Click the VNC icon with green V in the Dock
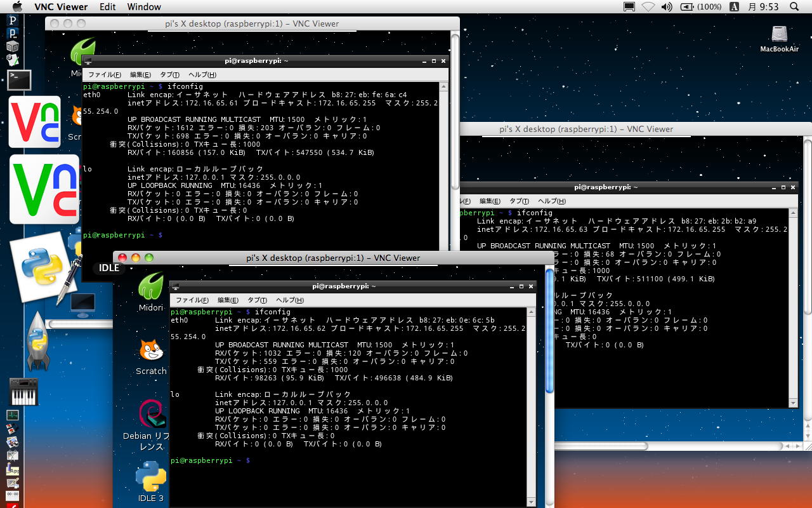This screenshot has height=508, width=812. pyautogui.click(x=44, y=189)
